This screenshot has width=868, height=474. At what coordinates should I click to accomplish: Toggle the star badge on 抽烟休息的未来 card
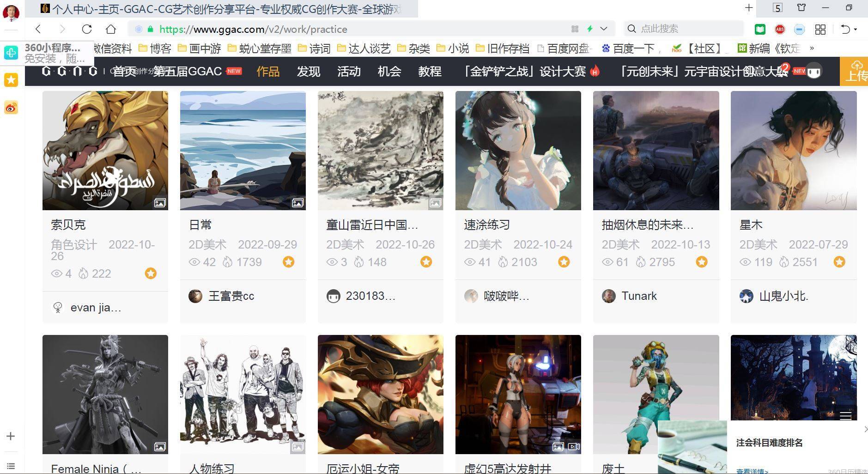click(702, 262)
